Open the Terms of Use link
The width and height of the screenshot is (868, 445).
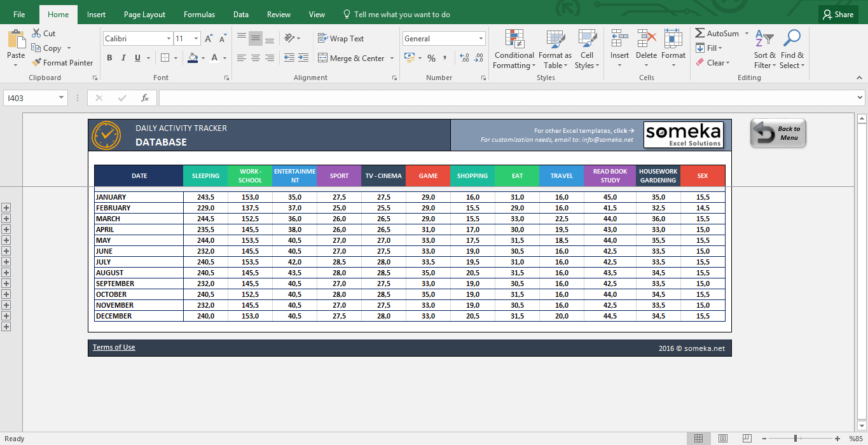click(114, 347)
